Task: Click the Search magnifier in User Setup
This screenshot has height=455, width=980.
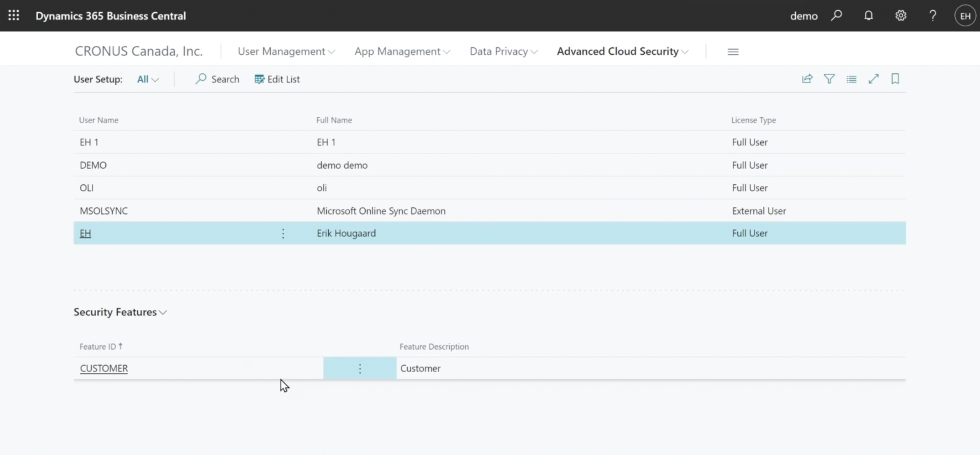Action: (x=217, y=79)
